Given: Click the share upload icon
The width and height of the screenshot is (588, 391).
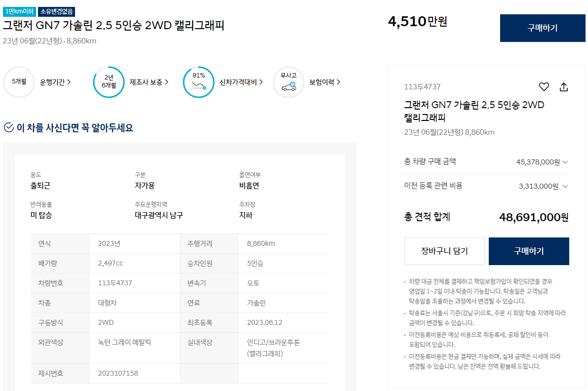Looking at the screenshot, I should pyautogui.click(x=564, y=87).
